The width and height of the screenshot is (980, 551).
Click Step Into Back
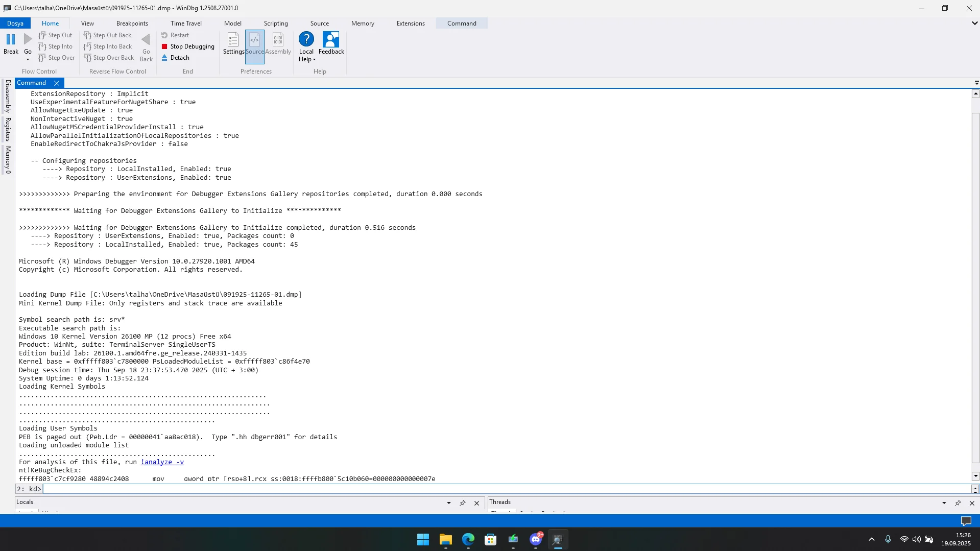[108, 46]
